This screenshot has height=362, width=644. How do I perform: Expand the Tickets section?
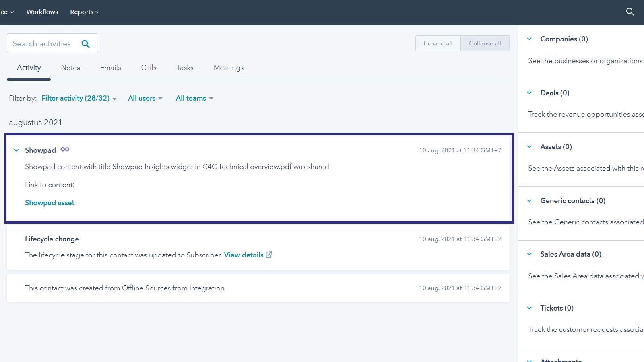coord(529,308)
